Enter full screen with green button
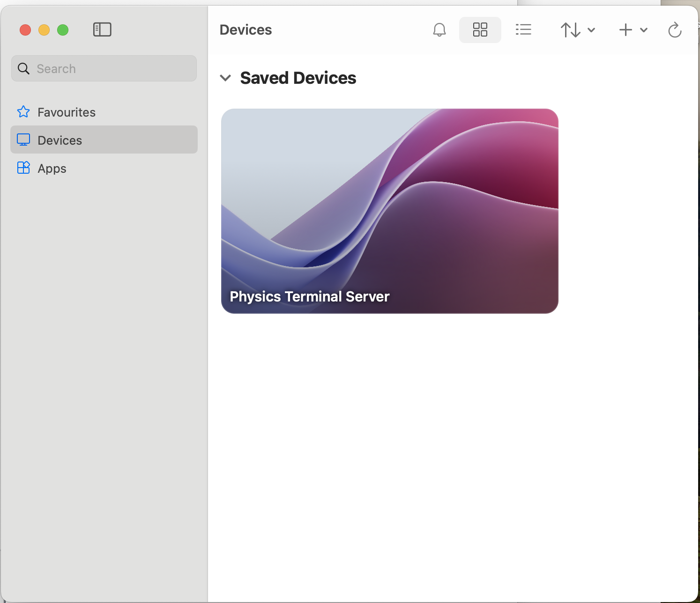The image size is (700, 603). 63,30
